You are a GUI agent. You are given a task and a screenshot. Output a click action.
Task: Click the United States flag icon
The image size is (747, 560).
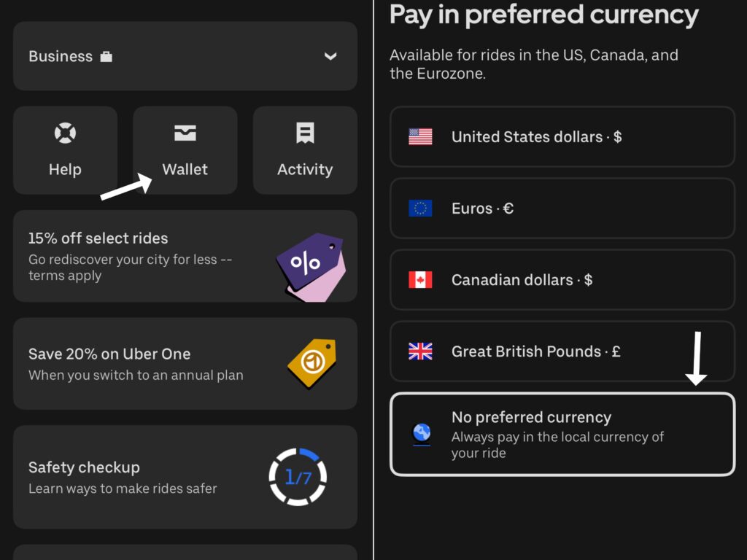pyautogui.click(x=420, y=136)
